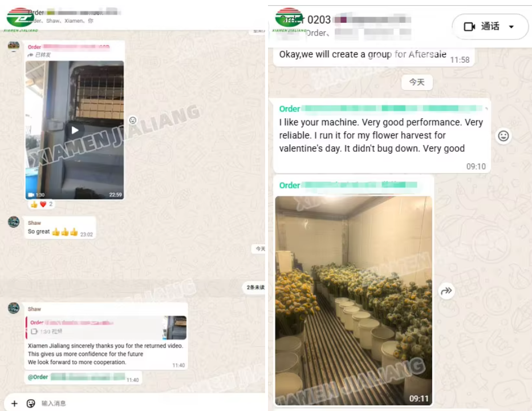Click the @Order mention link
This screenshot has height=411, width=532.
tap(38, 377)
